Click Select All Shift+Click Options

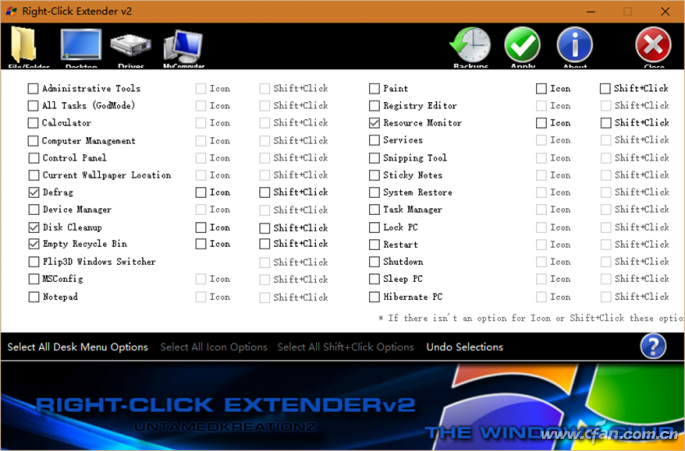(x=346, y=347)
